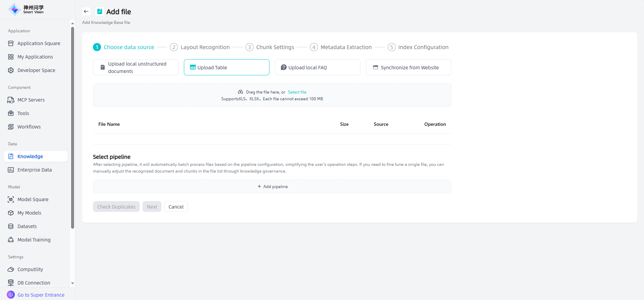
Task: Select Upload local unstructured documents option
Action: [x=135, y=67]
